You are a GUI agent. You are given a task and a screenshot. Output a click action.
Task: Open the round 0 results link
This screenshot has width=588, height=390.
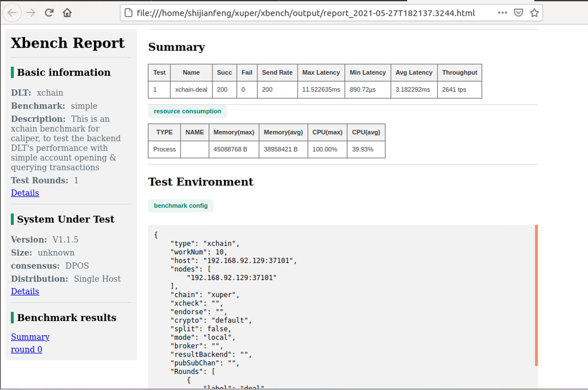coord(26,350)
